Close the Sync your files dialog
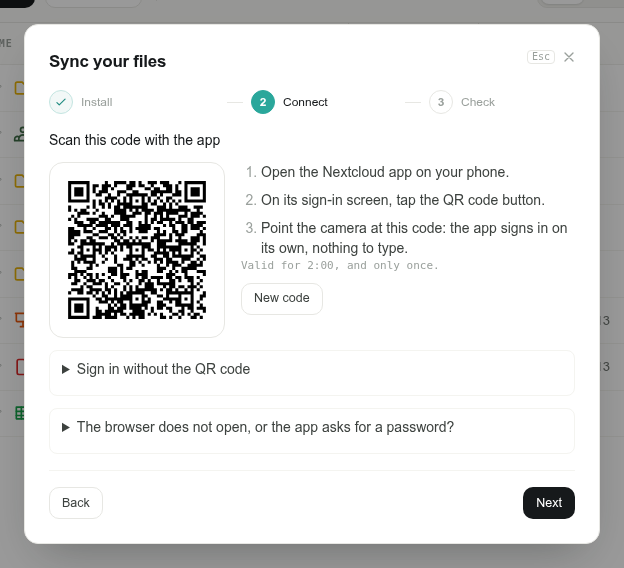 coord(569,57)
